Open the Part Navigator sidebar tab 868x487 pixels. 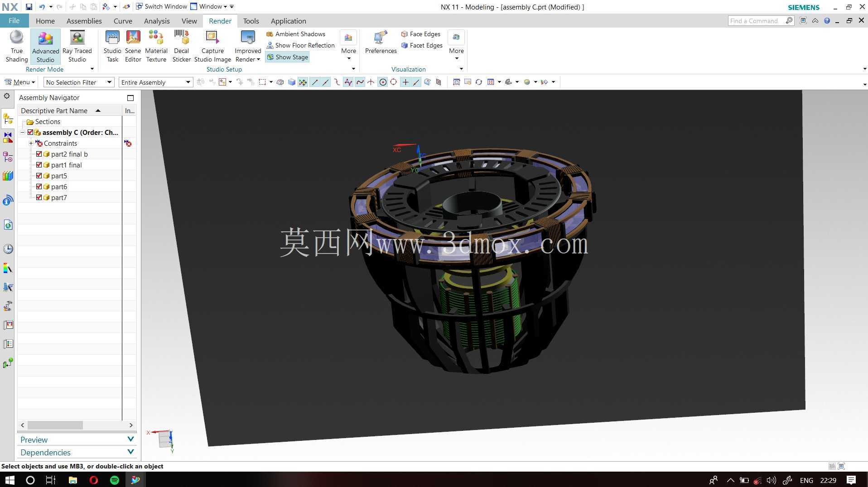tap(8, 157)
